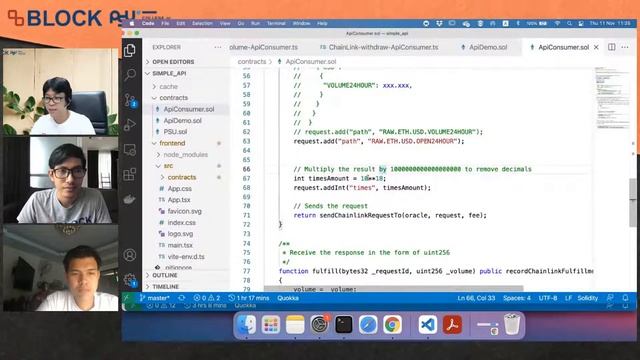
Task: Open Docker view in activity bar
Action: point(130,200)
